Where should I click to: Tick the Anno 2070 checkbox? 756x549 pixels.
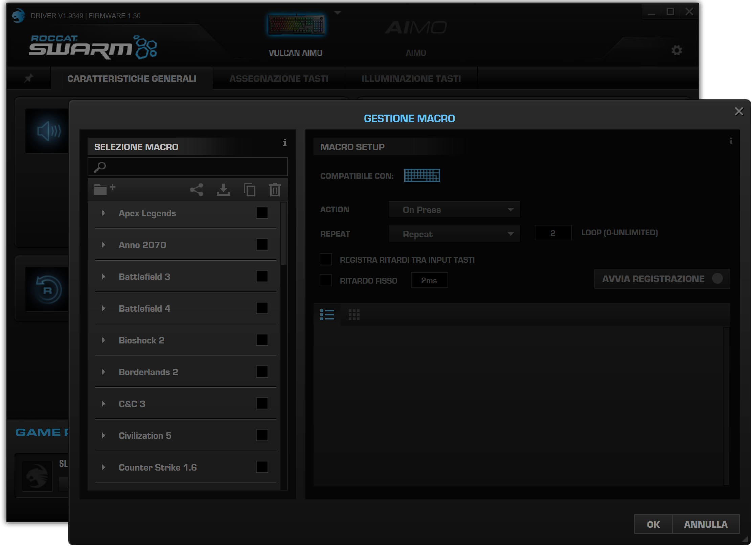click(262, 245)
